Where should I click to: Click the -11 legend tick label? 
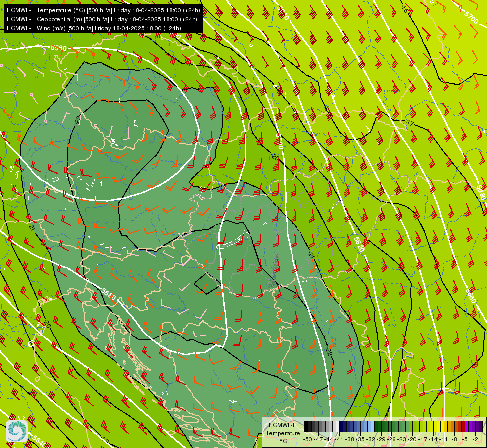[444, 439]
